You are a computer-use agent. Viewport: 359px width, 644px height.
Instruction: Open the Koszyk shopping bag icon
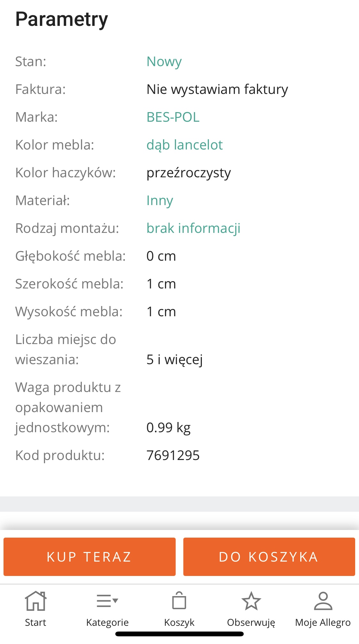(179, 601)
